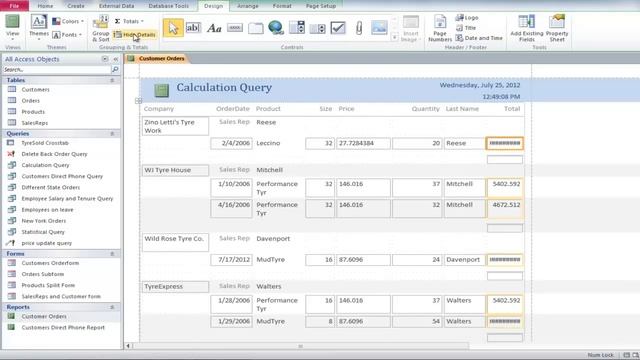
Task: Open the Colors dropdown
Action: coord(68,21)
